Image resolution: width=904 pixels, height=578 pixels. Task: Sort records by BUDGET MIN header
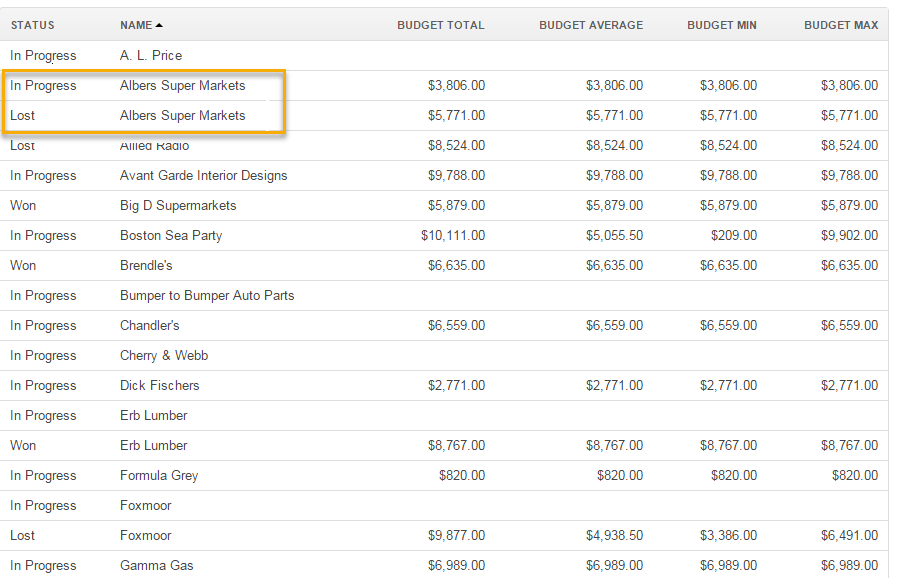(x=721, y=24)
